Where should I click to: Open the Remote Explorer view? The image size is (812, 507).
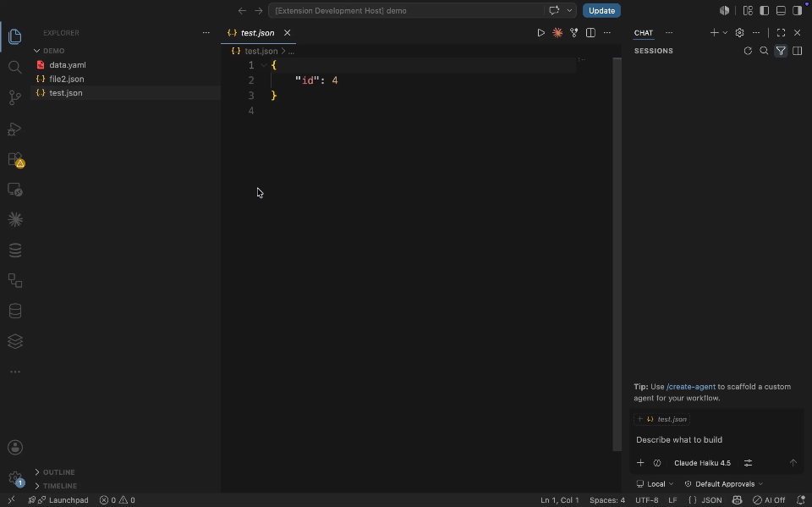click(x=15, y=190)
